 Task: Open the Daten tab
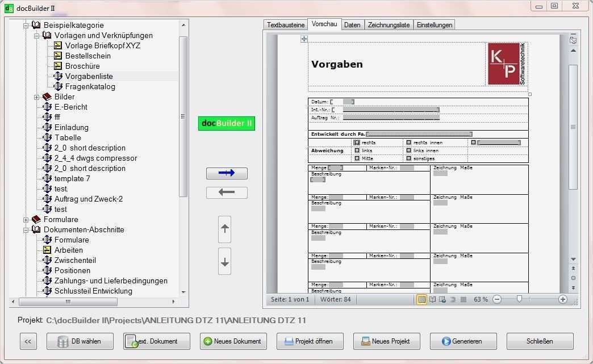click(x=352, y=25)
